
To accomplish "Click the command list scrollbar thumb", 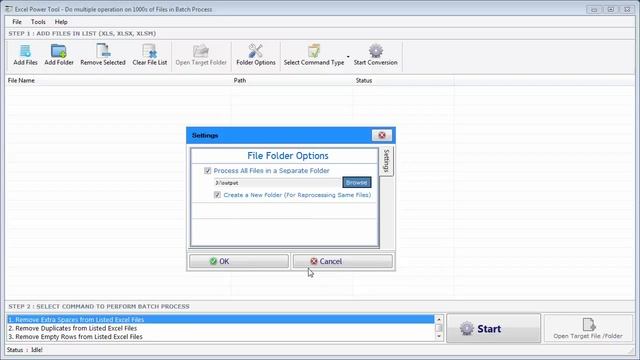I will (439, 328).
